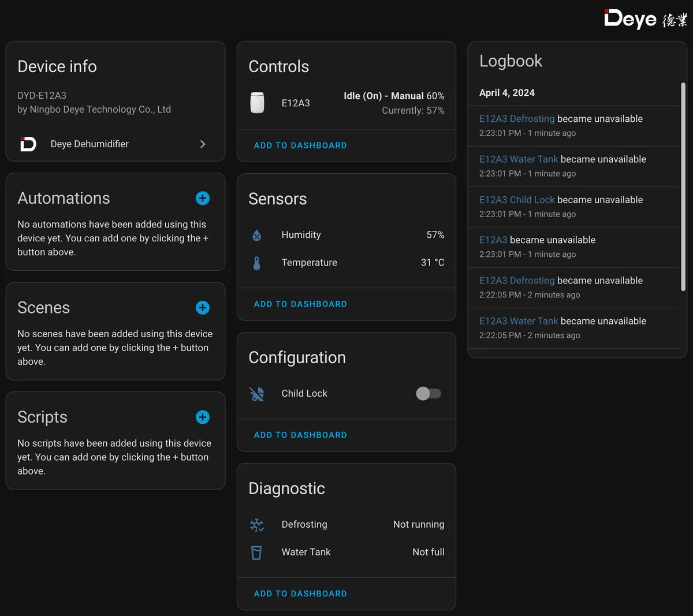Open E12A3 Water Tank link at 2:23:01 PM

[519, 159]
